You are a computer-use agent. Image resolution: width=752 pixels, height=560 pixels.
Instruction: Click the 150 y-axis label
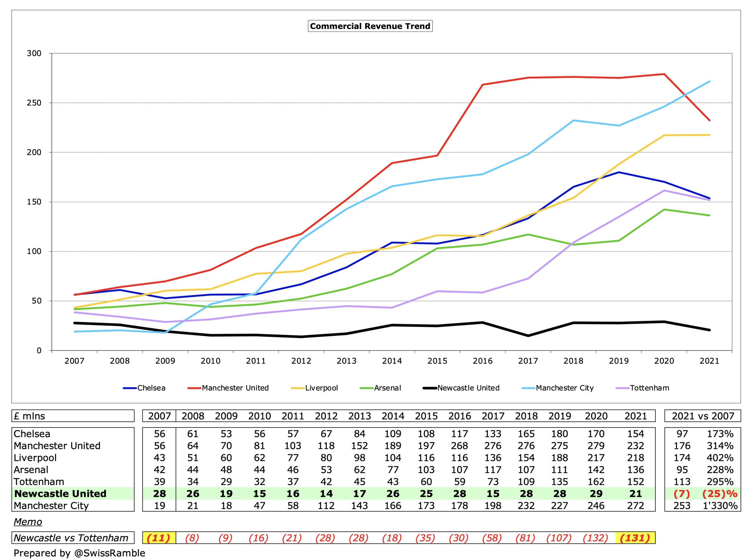pos(34,202)
